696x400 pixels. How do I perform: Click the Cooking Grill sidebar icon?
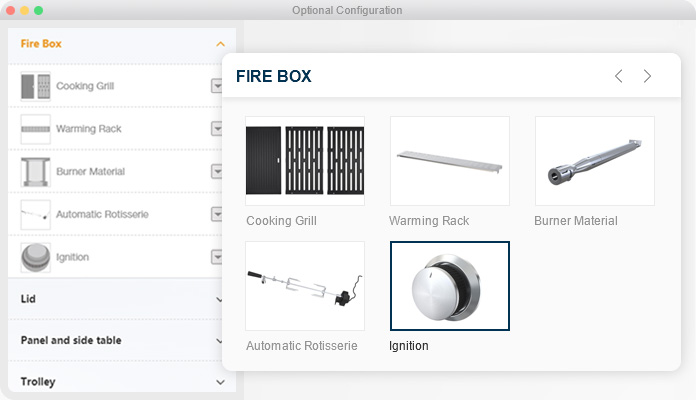pos(35,86)
